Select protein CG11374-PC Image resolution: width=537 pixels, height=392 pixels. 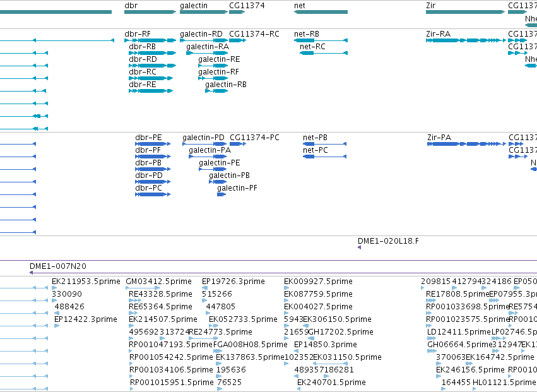(x=238, y=144)
